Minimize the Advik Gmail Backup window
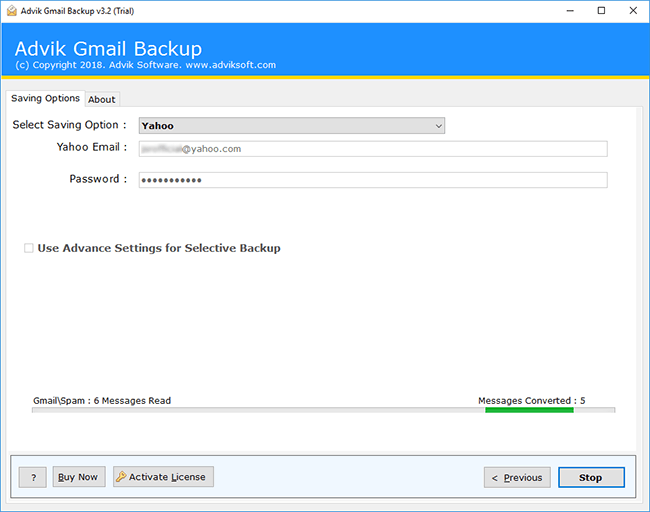Image resolution: width=650 pixels, height=512 pixels. 570,11
